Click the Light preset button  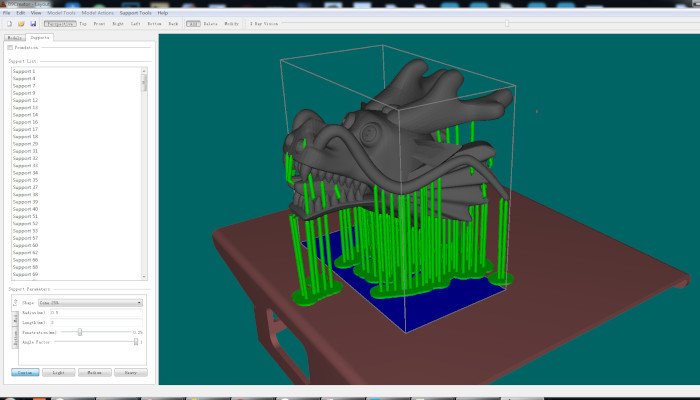[x=58, y=372]
